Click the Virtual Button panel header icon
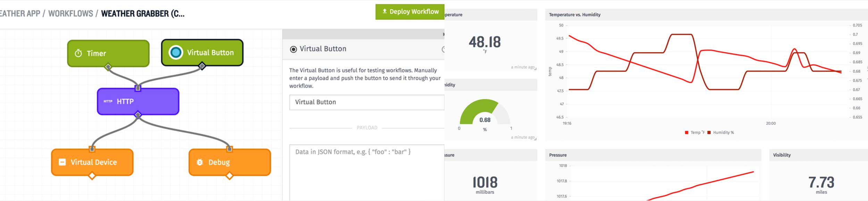Viewport: 868px width, 201px height. click(293, 49)
